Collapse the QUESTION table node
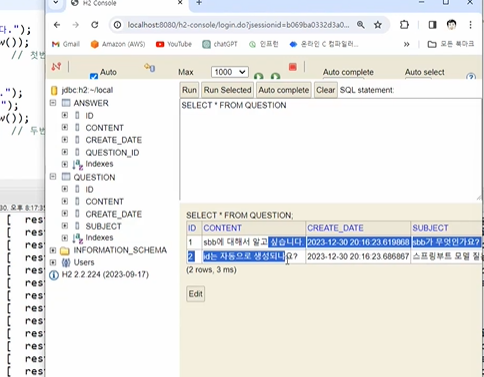The width and height of the screenshot is (484, 377). pos(53,177)
